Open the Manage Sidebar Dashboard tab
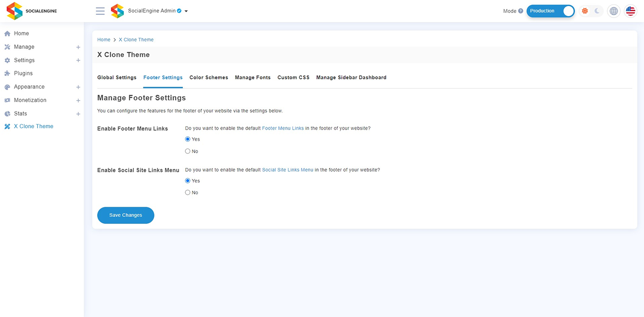644x317 pixels. pyautogui.click(x=351, y=77)
